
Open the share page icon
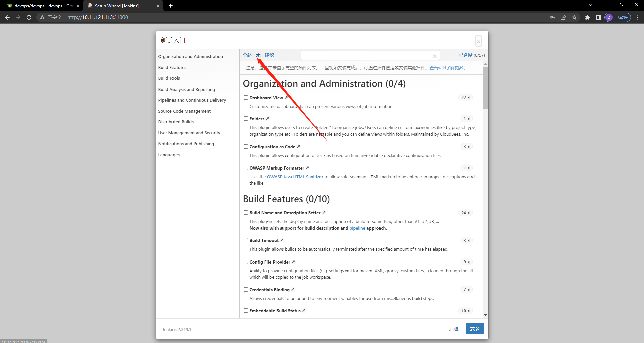click(x=563, y=17)
